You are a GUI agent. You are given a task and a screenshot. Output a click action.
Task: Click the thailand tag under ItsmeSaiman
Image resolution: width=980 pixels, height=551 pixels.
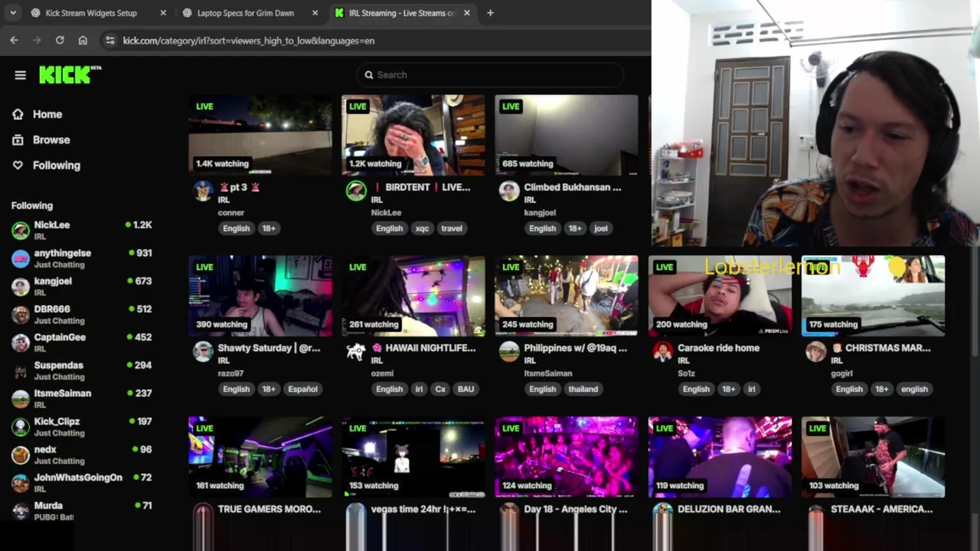click(x=583, y=389)
